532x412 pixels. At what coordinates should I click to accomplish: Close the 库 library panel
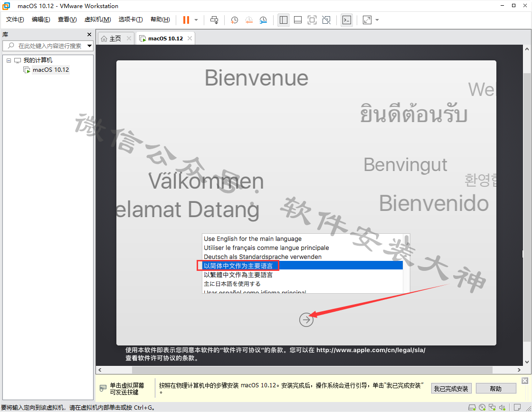click(89, 34)
